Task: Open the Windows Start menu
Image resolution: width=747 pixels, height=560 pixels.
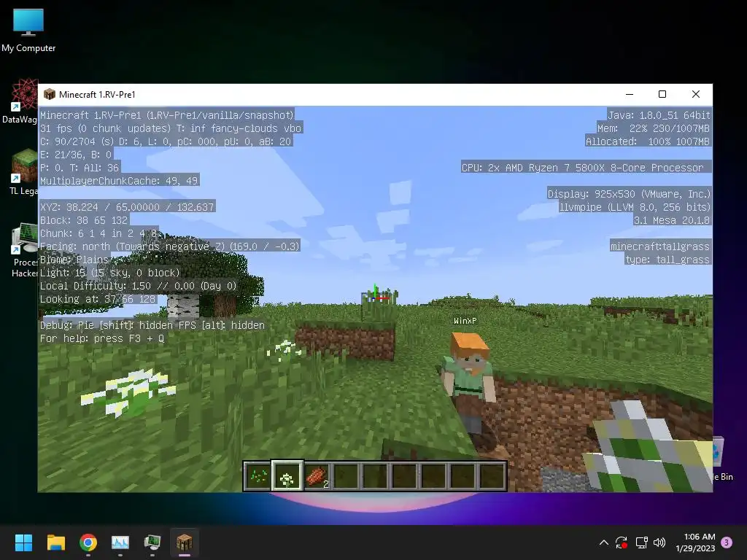Action: point(23,542)
